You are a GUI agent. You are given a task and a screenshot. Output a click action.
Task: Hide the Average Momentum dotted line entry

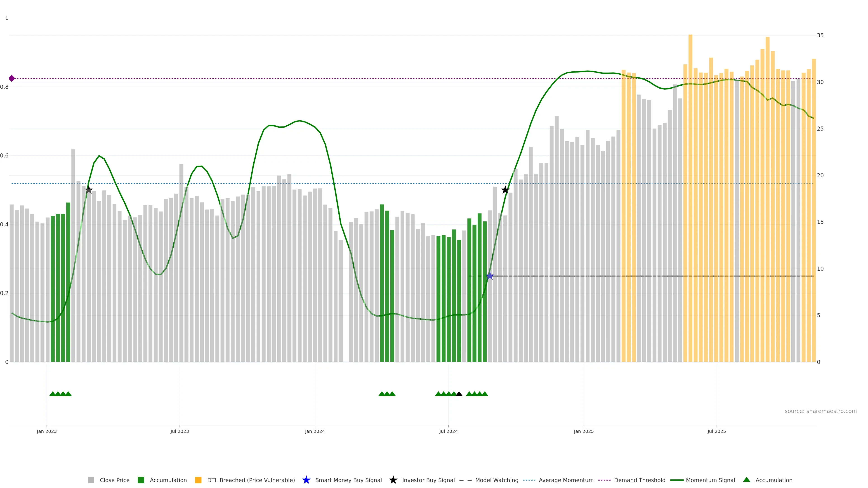(566, 480)
